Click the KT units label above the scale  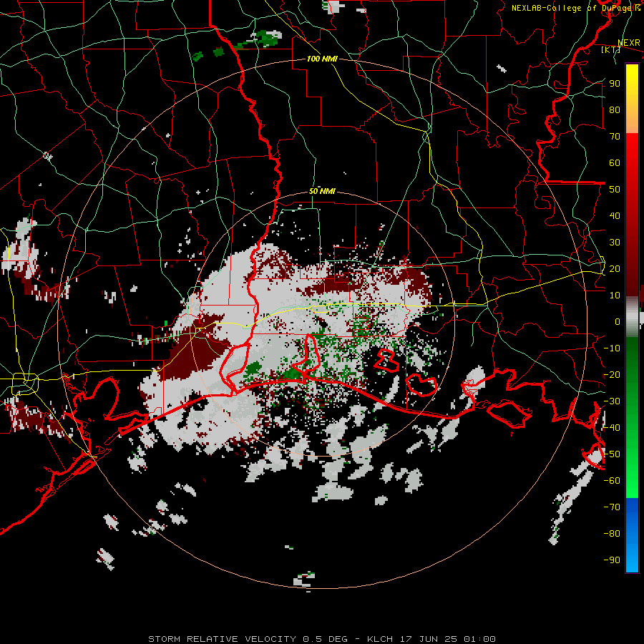pyautogui.click(x=611, y=49)
